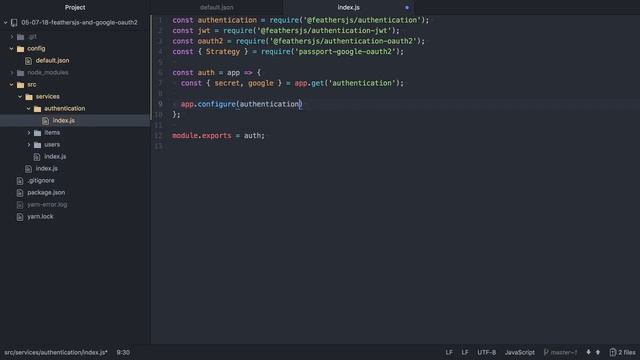640x360 pixels.
Task: Click the git pull down-arrow icon
Action: point(588,352)
